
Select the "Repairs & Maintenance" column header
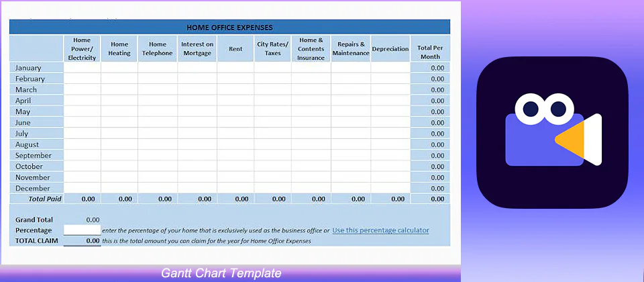(x=351, y=49)
